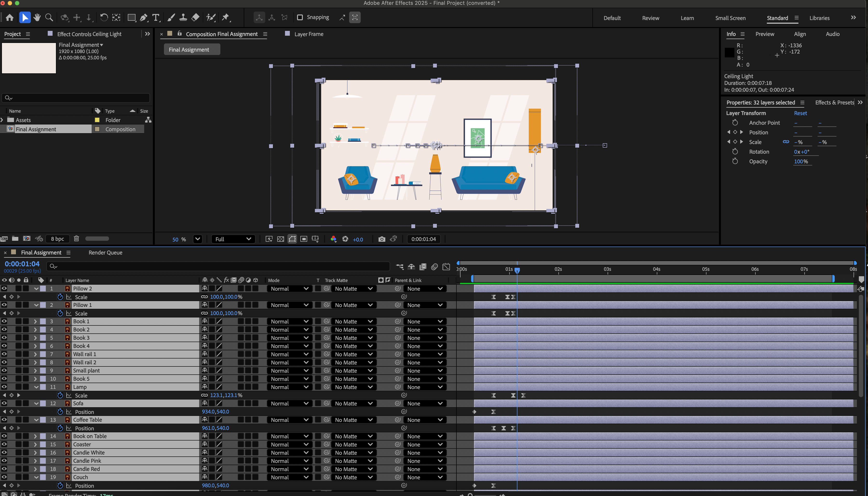Viewport: 868px width, 496px height.
Task: Click the Project panel search field
Action: (x=75, y=98)
